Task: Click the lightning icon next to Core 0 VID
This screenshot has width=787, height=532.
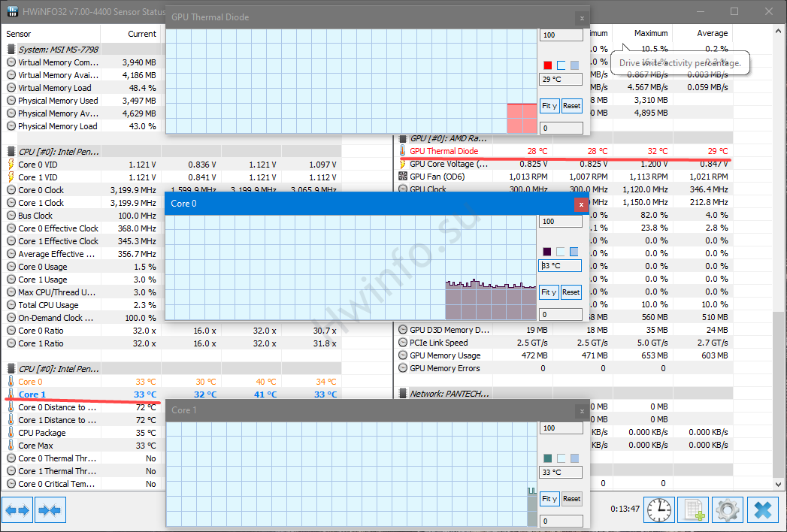Action: coord(11,165)
